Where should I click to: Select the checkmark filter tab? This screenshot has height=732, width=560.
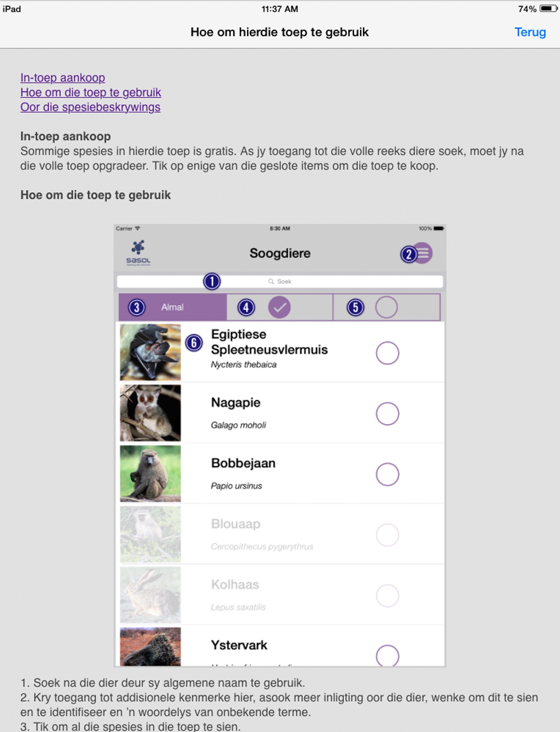coord(280,307)
